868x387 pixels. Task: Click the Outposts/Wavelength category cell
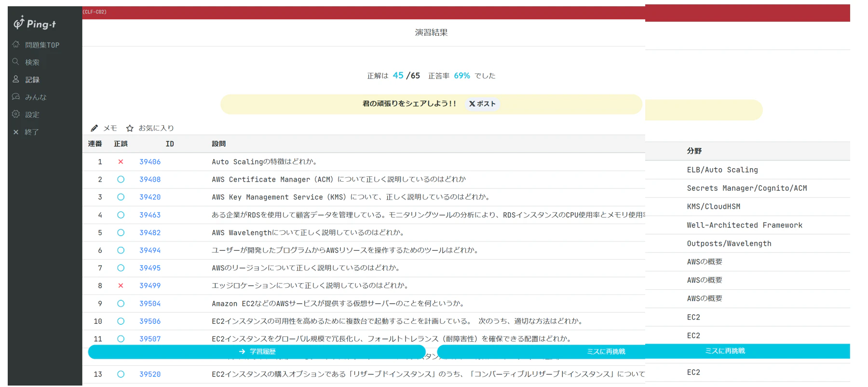coord(729,243)
